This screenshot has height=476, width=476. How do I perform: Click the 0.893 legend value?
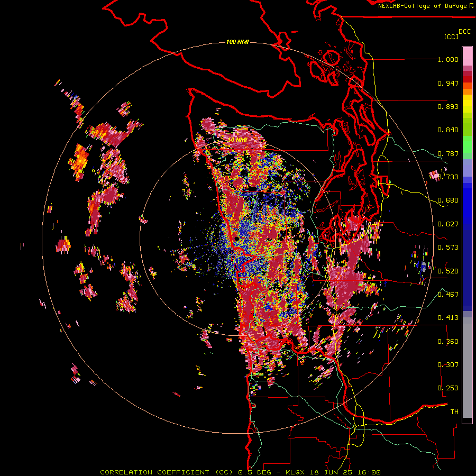click(448, 106)
